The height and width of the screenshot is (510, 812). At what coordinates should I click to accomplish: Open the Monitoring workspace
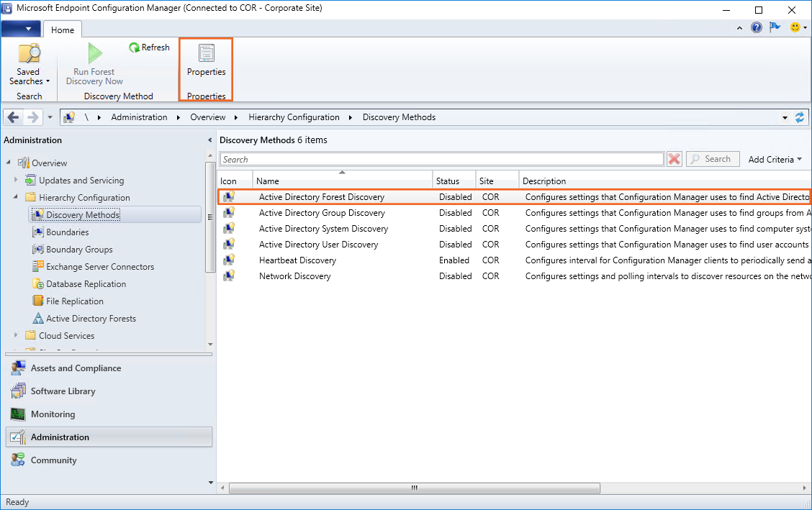53,414
